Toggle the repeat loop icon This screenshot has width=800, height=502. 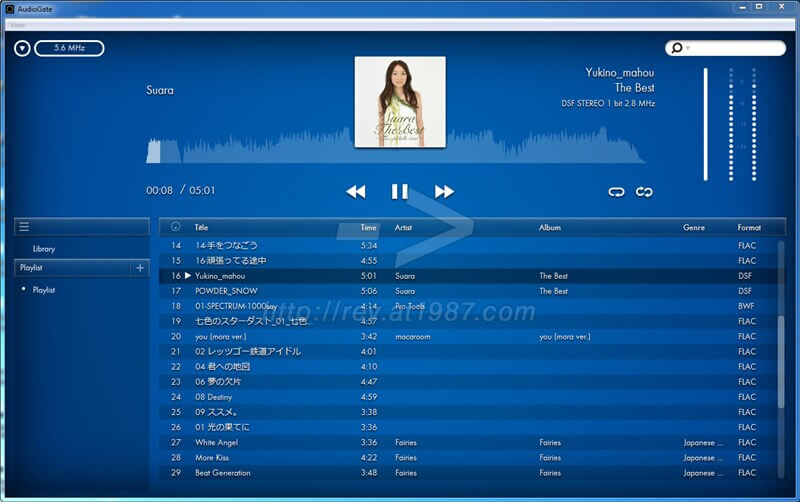(616, 192)
